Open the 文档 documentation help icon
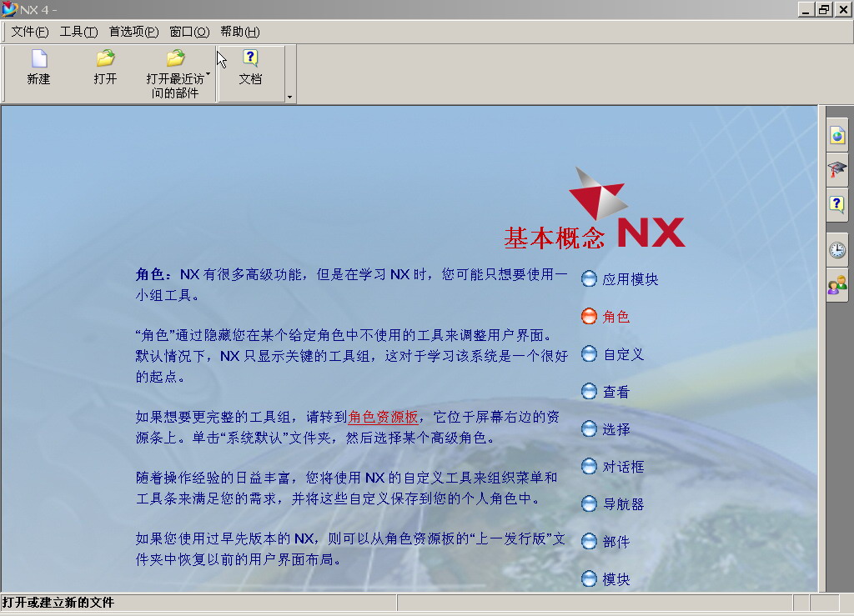The image size is (854, 616). point(250,59)
